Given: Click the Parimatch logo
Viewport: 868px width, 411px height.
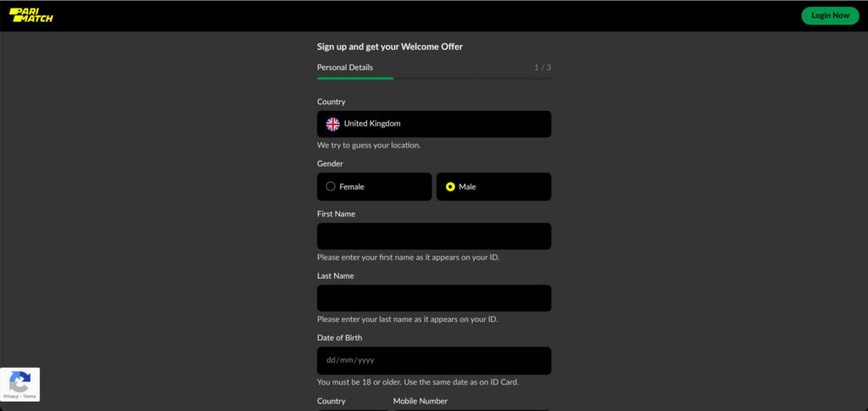Looking at the screenshot, I should pos(31,15).
